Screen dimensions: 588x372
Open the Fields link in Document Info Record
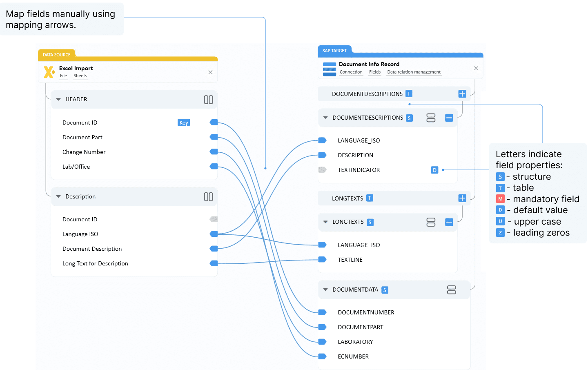(x=374, y=72)
